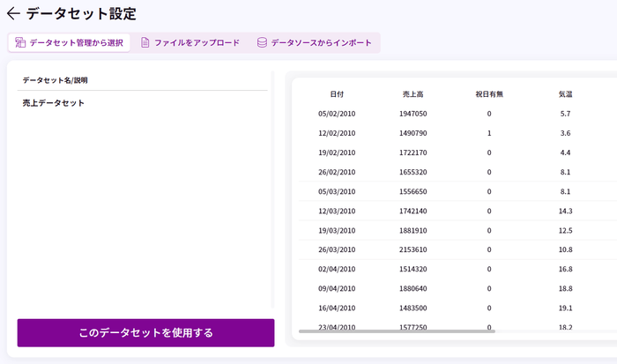Click the temperature cell 14.3
The image size is (617, 364).
565,211
